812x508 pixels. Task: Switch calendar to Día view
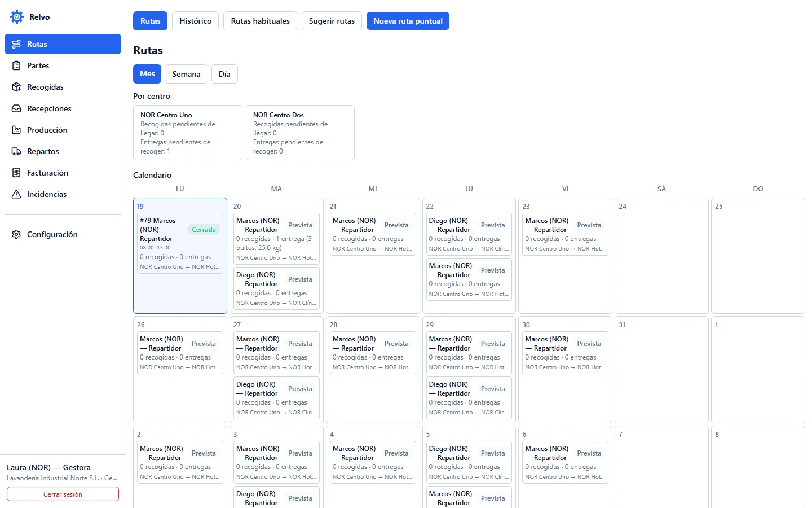pos(224,74)
